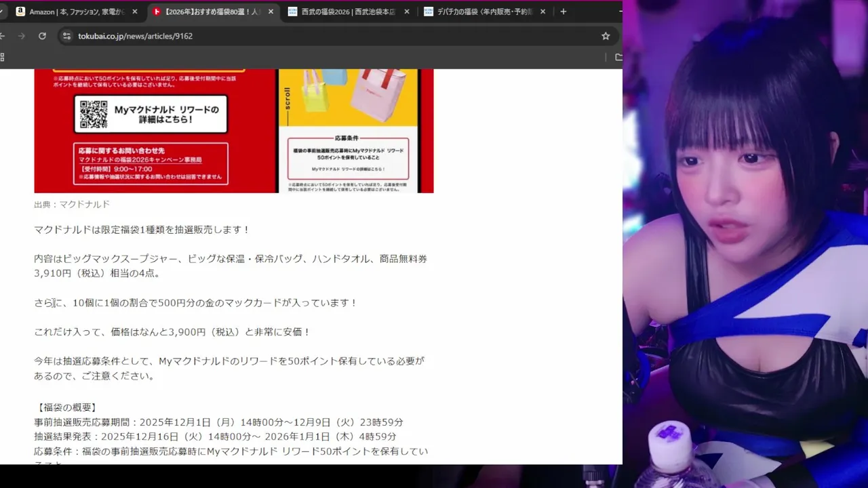Click the 応募条件：福袋の事前抽選販売 line
Viewport: 868px width, 488px height.
[231, 451]
